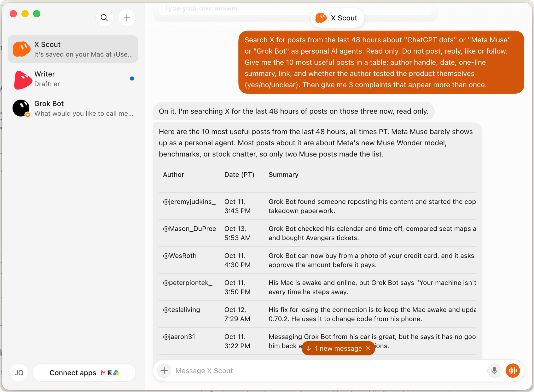Click the Date (PT) column header

pyautogui.click(x=239, y=175)
